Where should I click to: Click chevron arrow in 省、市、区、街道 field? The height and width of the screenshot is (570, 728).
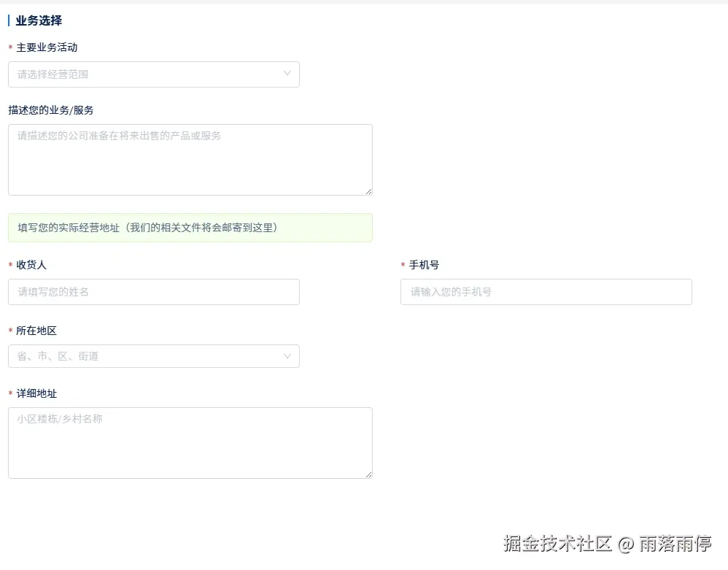pyautogui.click(x=287, y=356)
